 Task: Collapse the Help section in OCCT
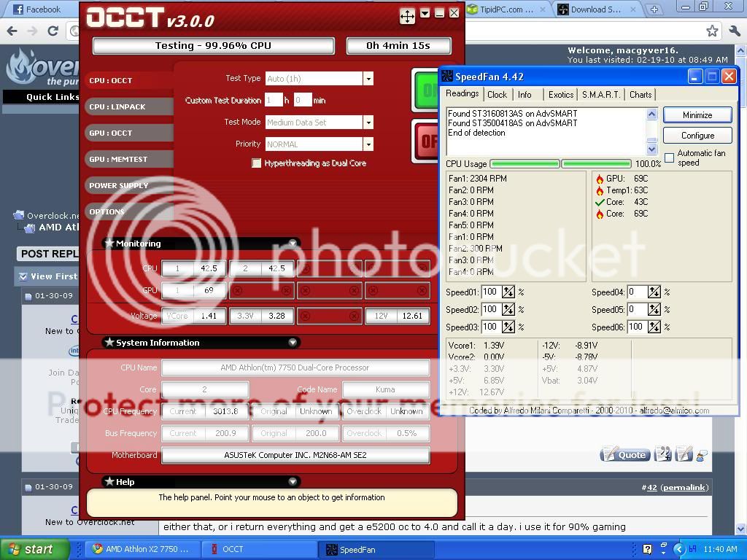293,481
